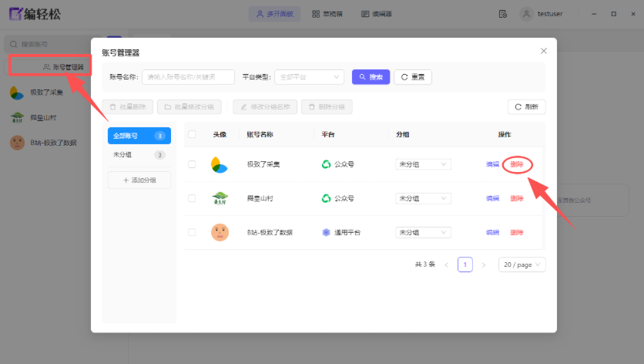
Task: Expand the 20 / page size selector
Action: [x=522, y=265]
